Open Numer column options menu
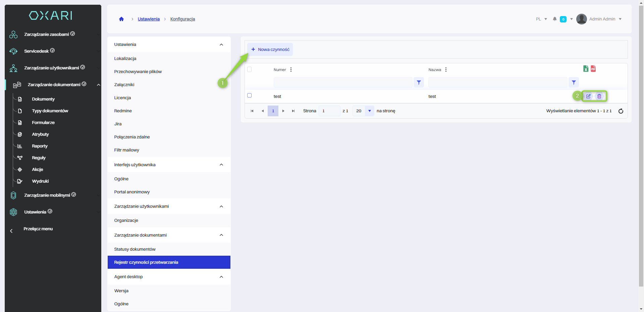 (x=291, y=70)
